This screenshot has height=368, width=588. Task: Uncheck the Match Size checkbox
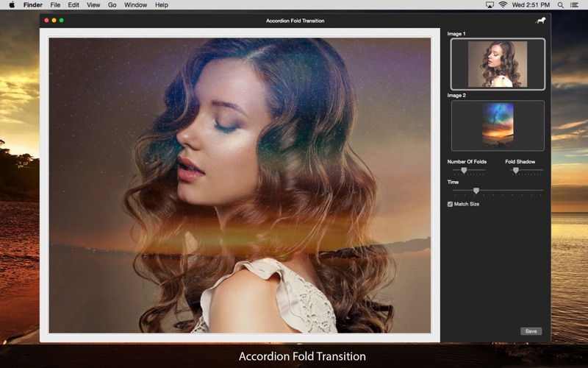click(x=450, y=204)
